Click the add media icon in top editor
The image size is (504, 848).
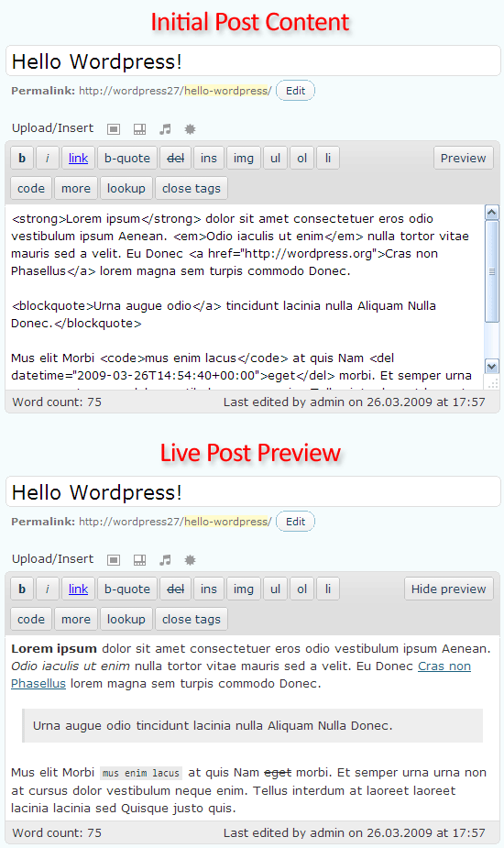(190, 129)
